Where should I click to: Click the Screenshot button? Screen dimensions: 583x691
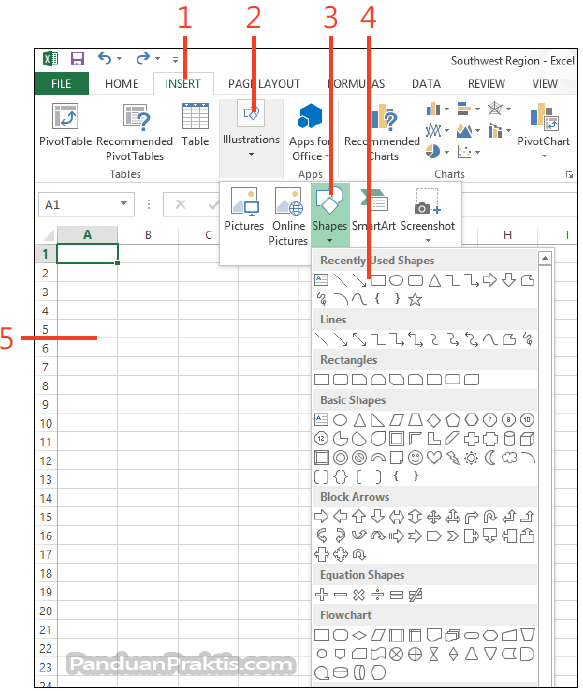pos(427,215)
